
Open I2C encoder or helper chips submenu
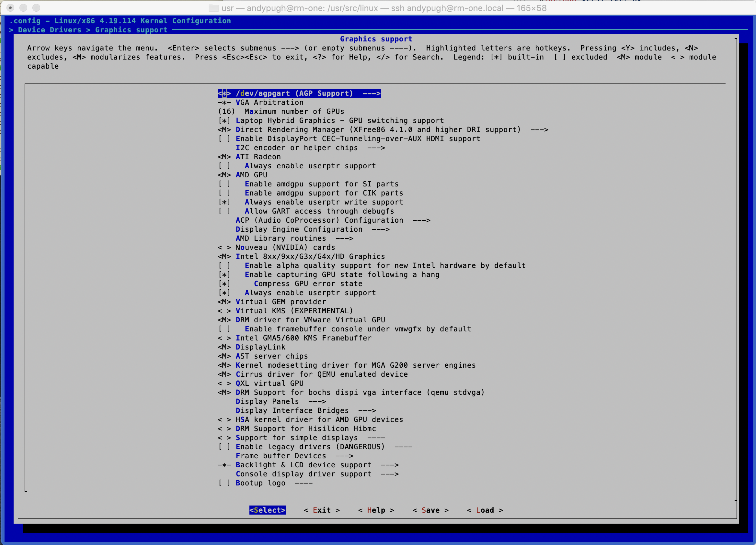point(310,148)
